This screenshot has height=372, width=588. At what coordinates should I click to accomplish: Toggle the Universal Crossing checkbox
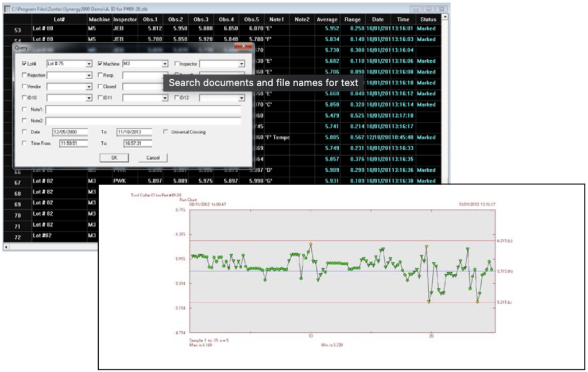pyautogui.click(x=165, y=131)
